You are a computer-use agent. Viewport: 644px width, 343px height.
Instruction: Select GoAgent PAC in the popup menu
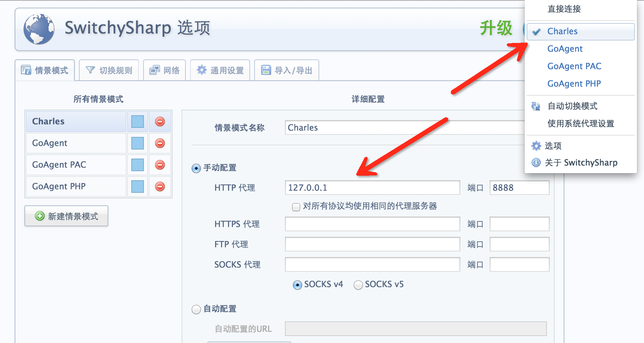click(574, 66)
